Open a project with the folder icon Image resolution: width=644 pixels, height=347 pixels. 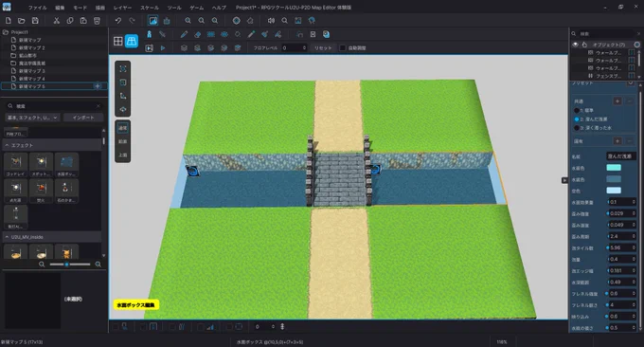point(22,20)
